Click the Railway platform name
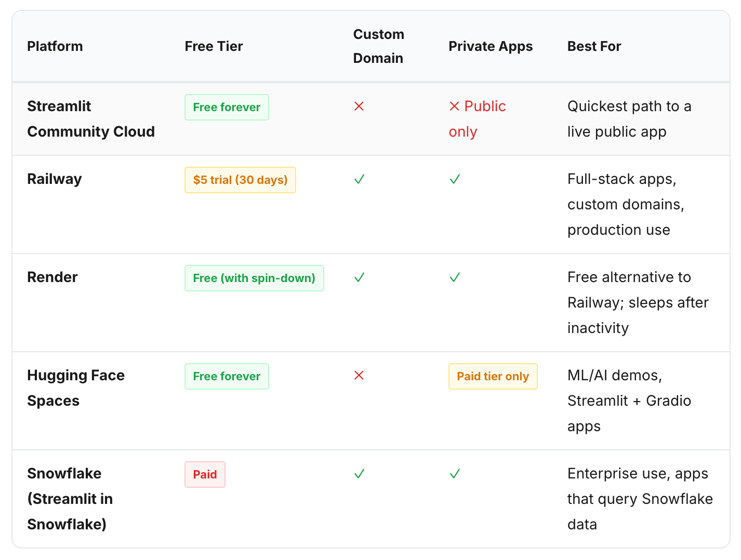This screenshot has height=560, width=741. click(55, 179)
